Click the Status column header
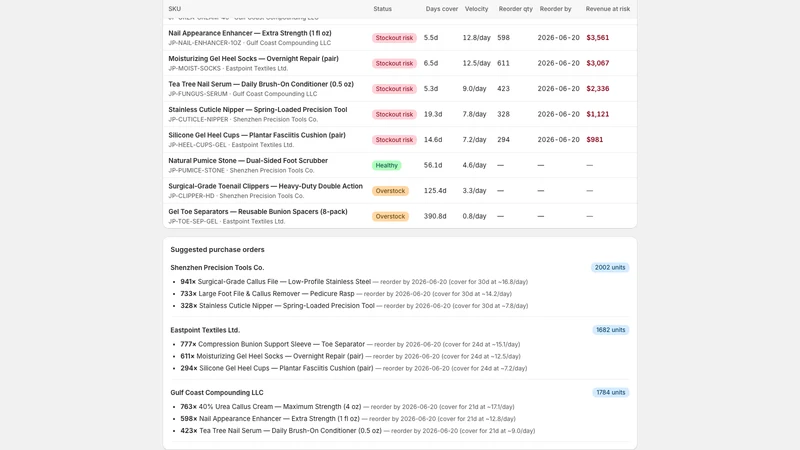The image size is (800, 450). (382, 9)
